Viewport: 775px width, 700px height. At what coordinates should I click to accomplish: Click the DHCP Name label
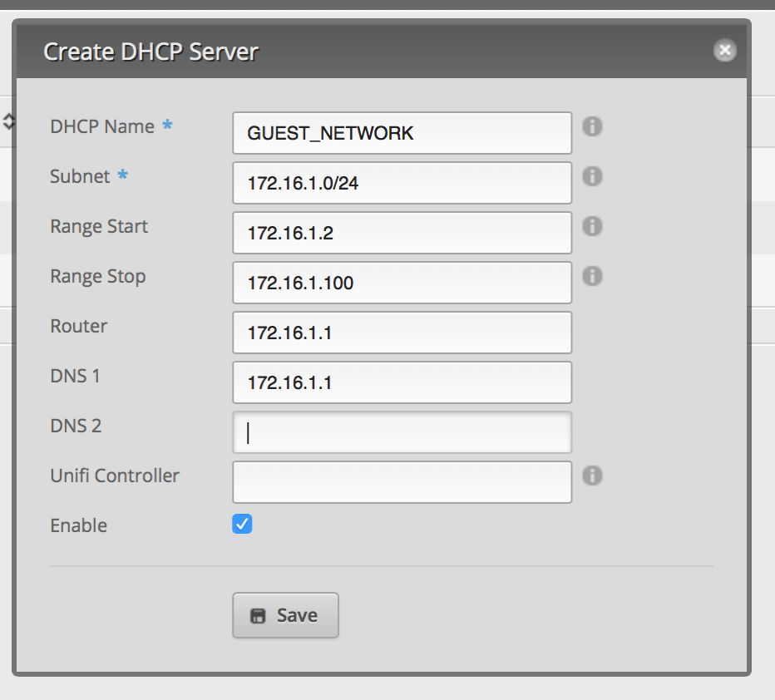(x=102, y=126)
